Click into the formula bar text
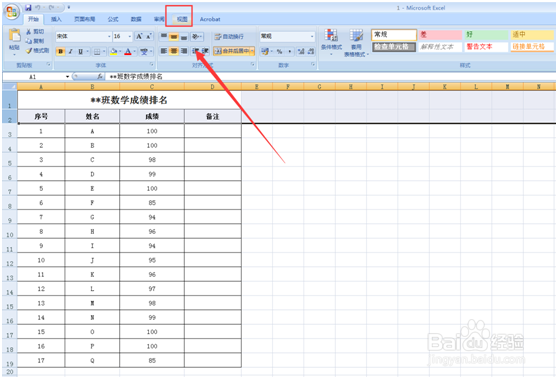 (136, 77)
